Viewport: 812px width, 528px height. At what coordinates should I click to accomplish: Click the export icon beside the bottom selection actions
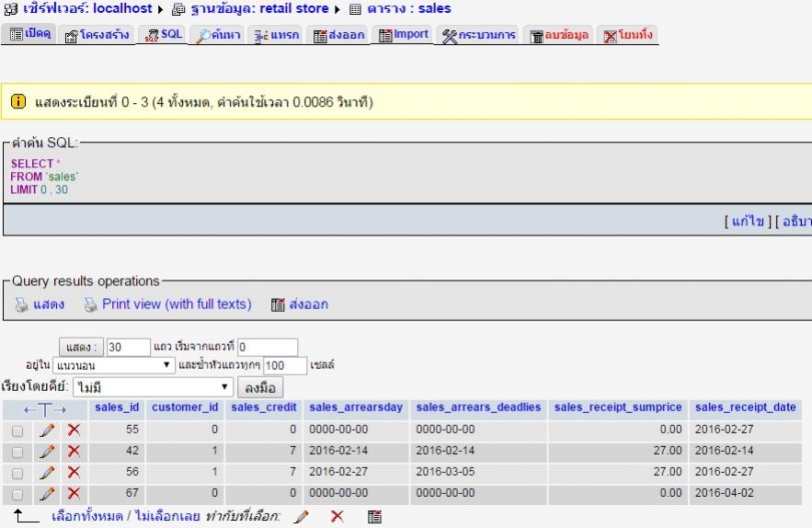[x=374, y=517]
